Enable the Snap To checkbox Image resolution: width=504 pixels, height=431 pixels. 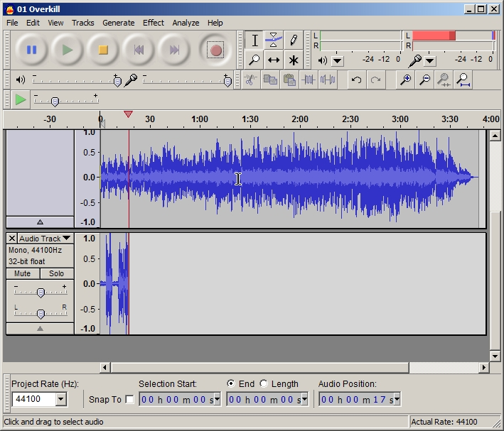129,400
